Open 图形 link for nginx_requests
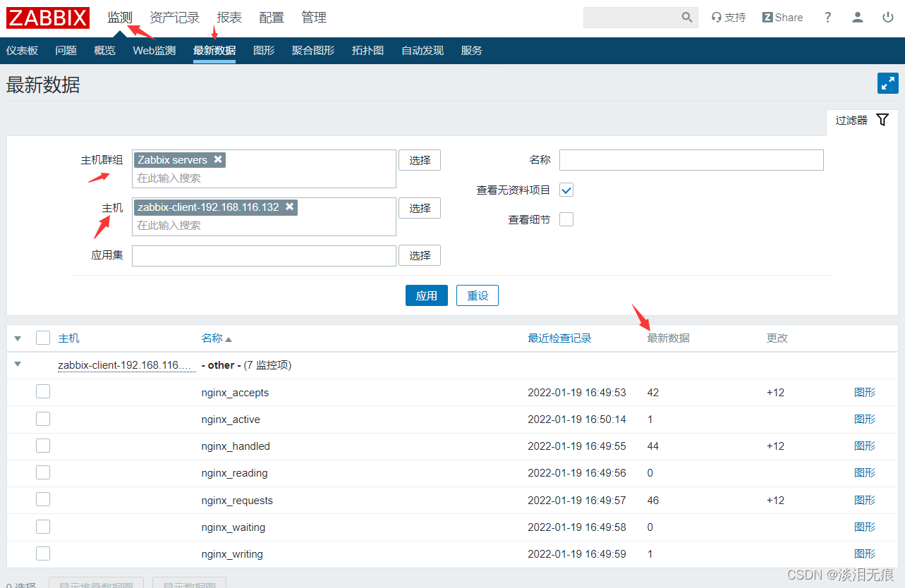This screenshot has width=905, height=588. click(865, 500)
